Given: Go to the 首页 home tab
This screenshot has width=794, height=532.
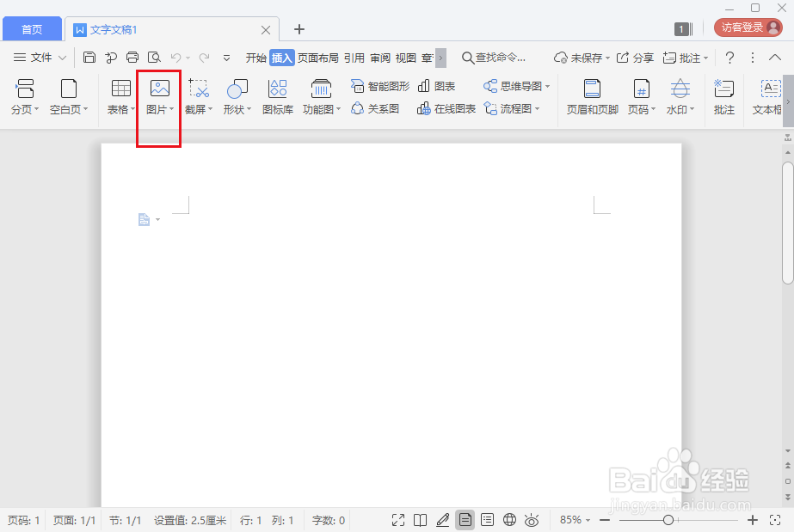Looking at the screenshot, I should click(32, 29).
